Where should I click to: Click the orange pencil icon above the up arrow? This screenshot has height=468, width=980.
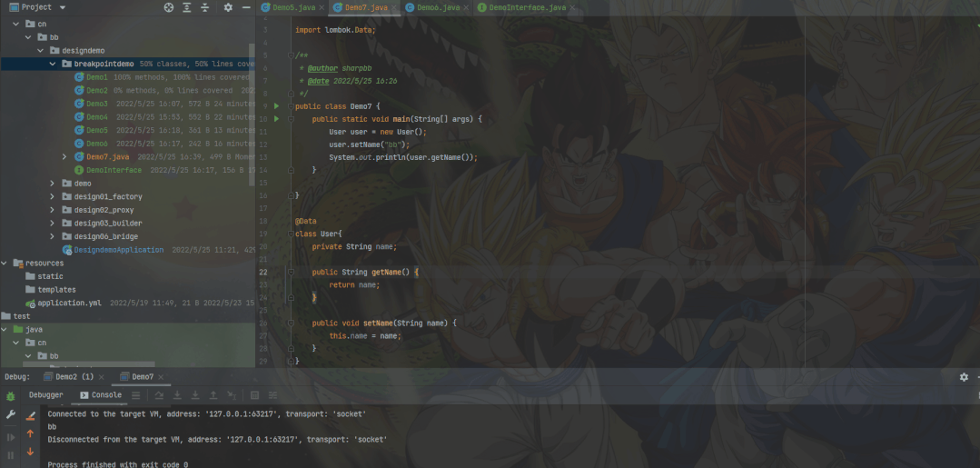tap(30, 415)
